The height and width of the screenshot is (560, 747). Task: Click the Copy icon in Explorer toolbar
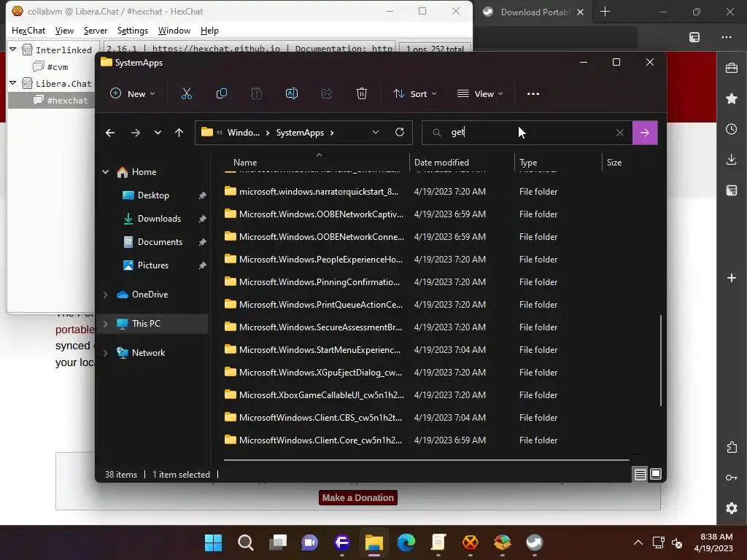click(x=222, y=94)
